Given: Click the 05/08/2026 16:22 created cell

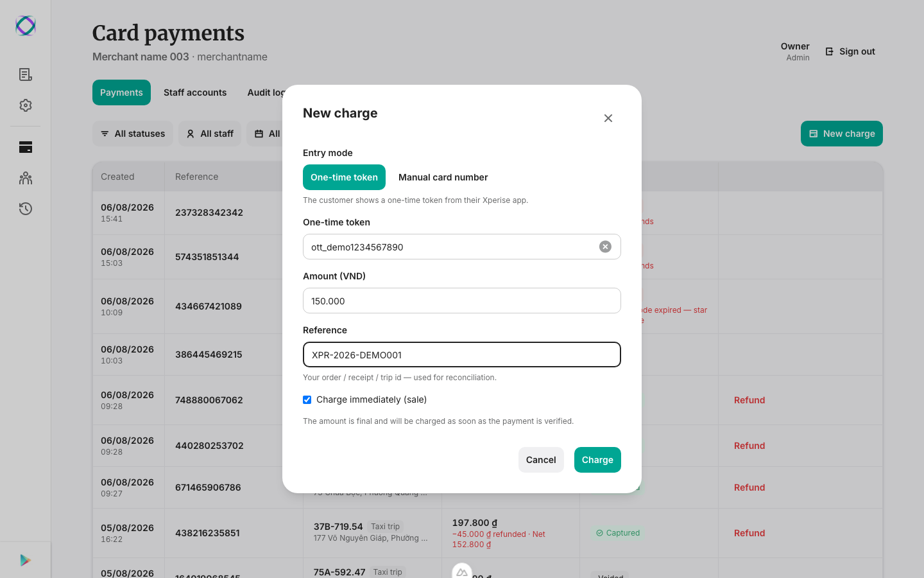Looking at the screenshot, I should 128,533.
